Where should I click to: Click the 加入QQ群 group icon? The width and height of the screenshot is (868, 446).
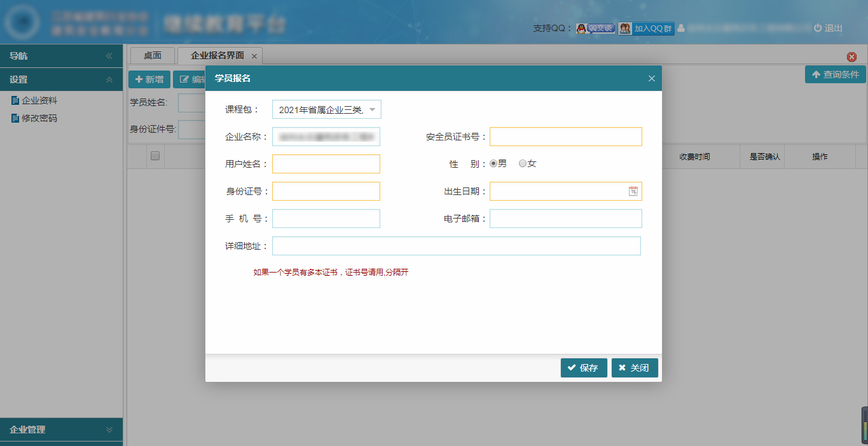click(646, 29)
